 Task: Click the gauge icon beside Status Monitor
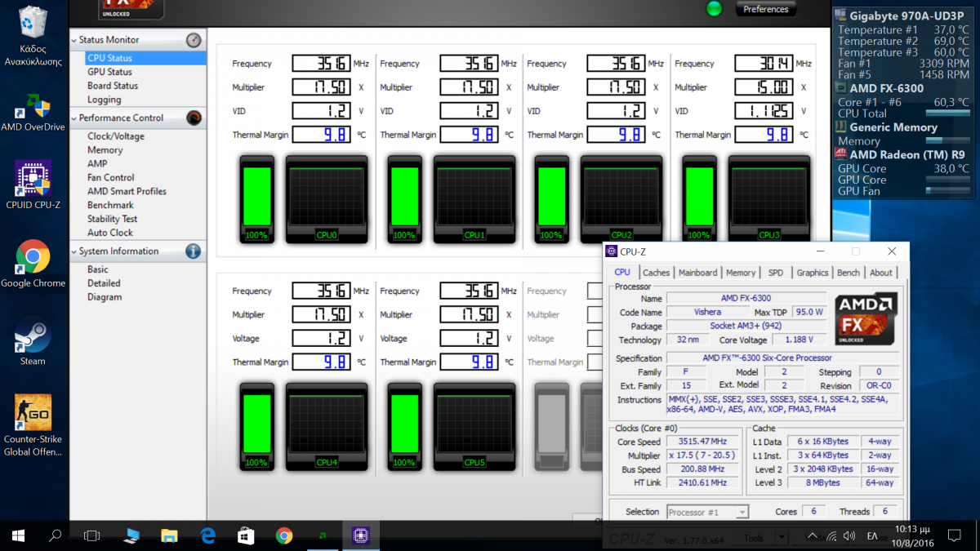(194, 40)
